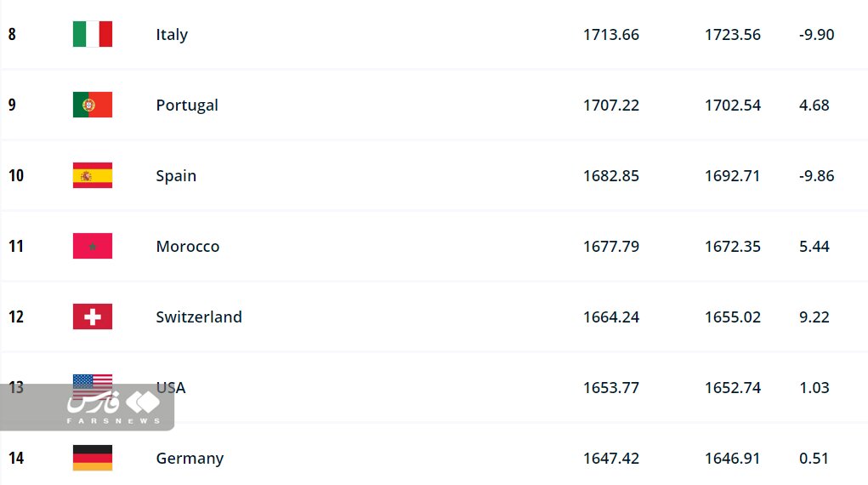
Task: Click the USA flag icon
Action: pos(92,381)
